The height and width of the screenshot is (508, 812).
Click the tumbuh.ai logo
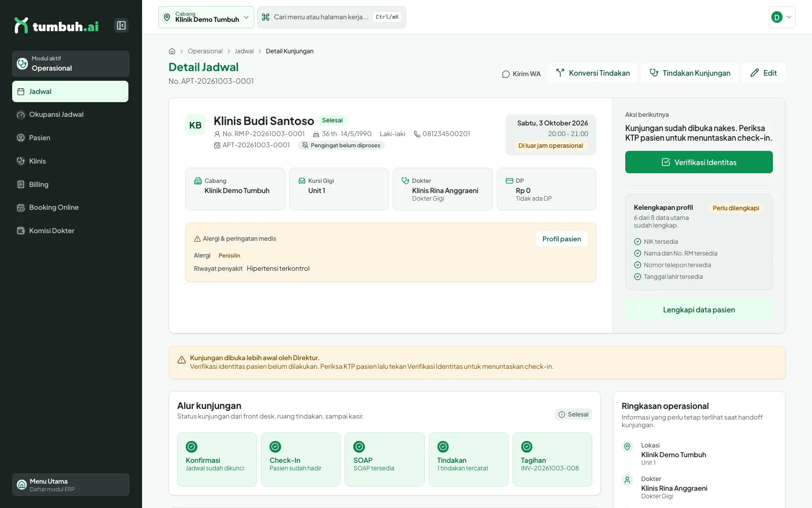coord(56,26)
